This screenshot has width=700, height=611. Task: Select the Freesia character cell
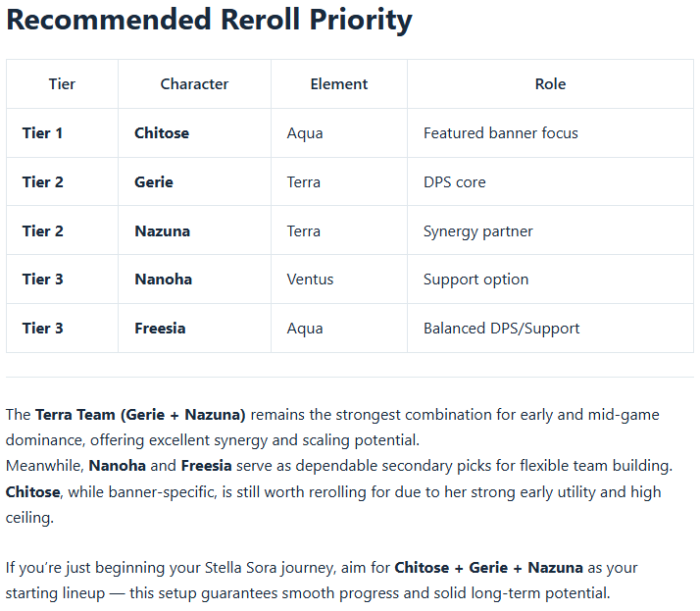click(160, 329)
